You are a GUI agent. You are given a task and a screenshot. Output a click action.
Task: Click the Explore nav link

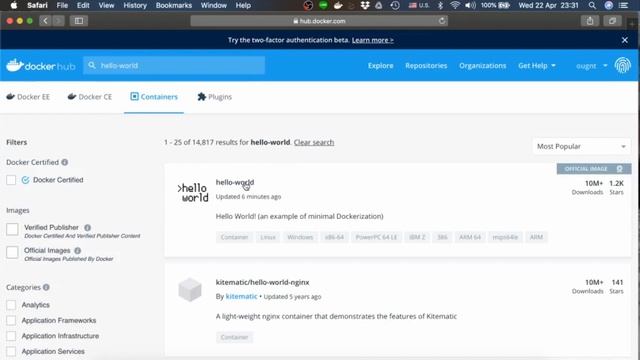380,65
